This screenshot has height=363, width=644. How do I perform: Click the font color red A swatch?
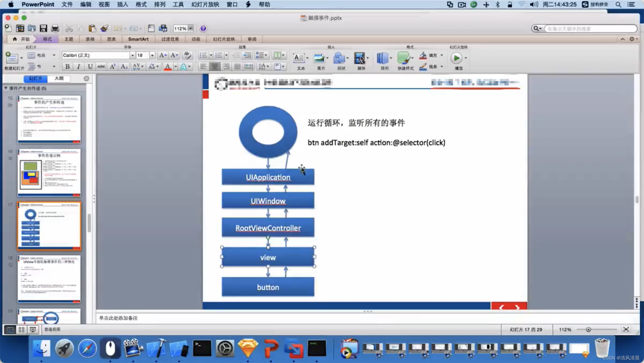(x=168, y=66)
